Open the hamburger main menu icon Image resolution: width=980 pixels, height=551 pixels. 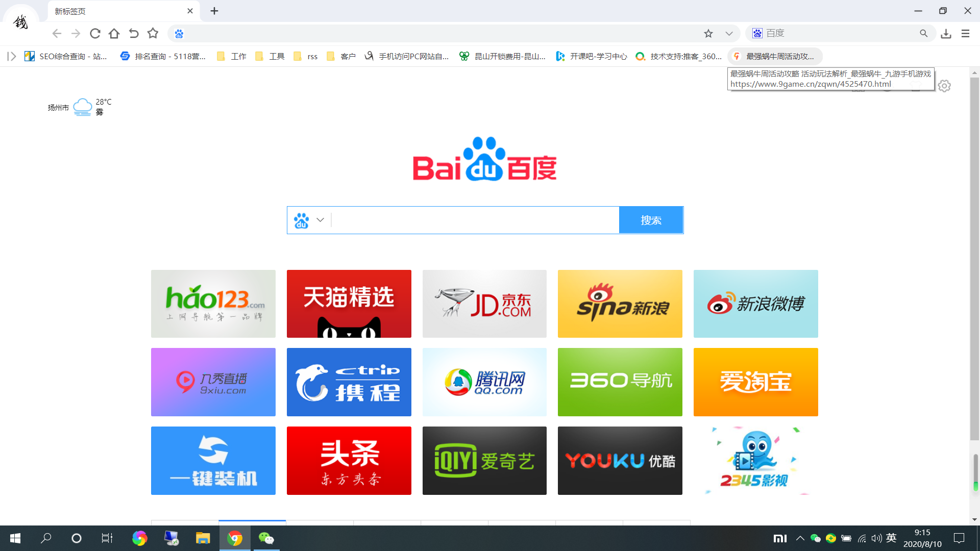pyautogui.click(x=965, y=34)
